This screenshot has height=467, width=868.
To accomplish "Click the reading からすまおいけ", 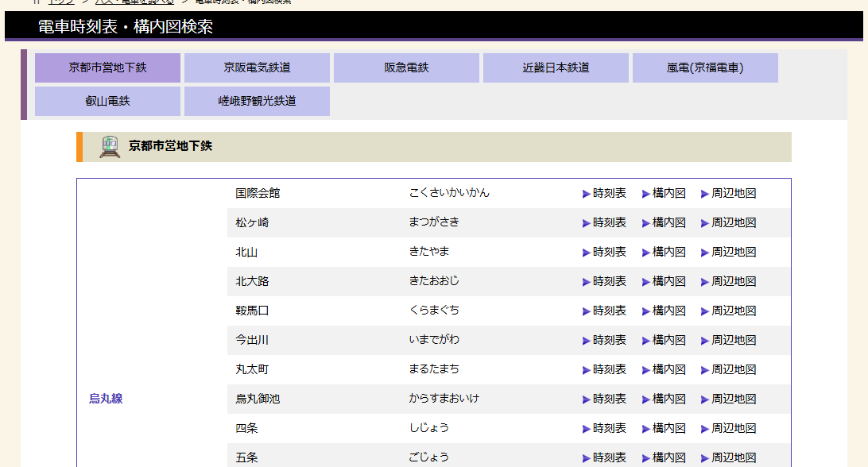I will coord(444,398).
